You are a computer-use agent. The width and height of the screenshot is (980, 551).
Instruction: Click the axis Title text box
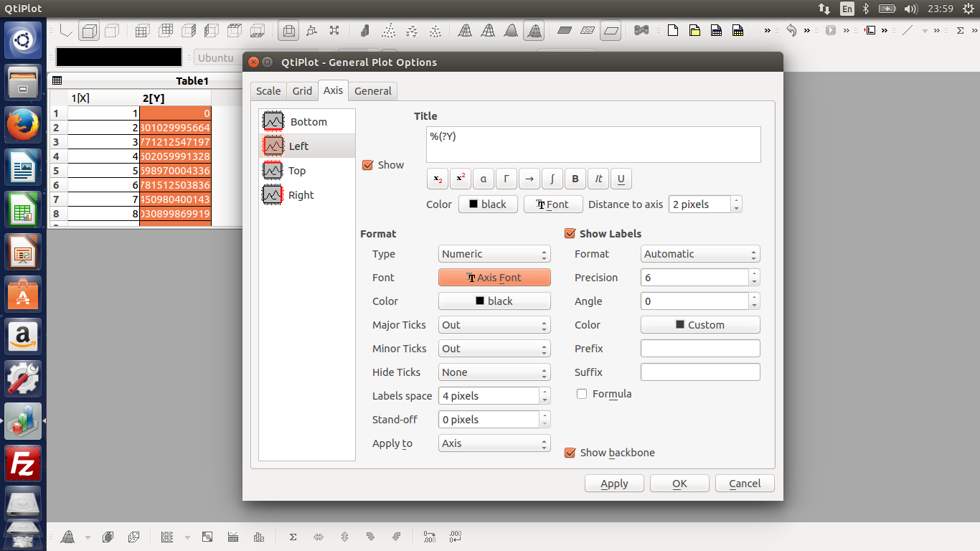[593, 145]
